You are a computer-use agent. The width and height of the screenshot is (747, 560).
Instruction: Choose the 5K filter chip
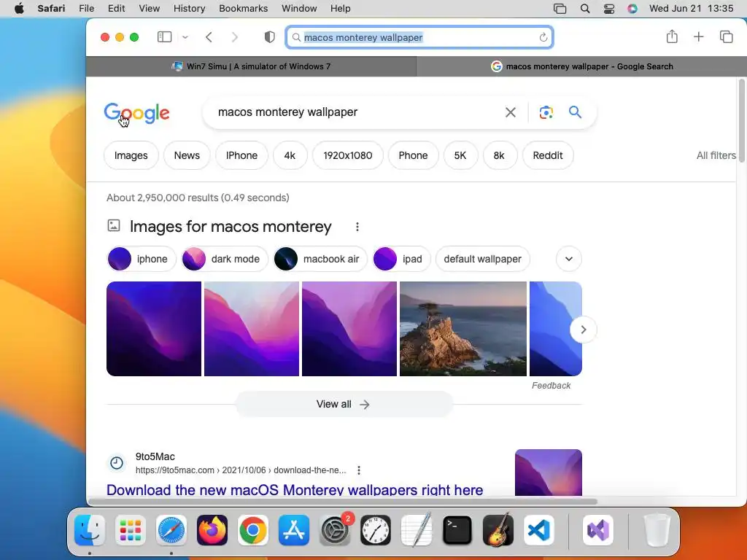(x=460, y=155)
